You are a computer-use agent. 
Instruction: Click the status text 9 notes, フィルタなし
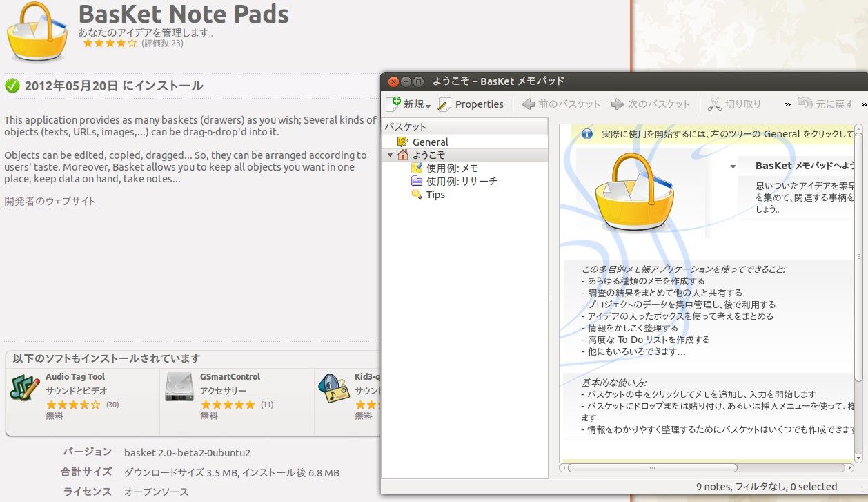766,487
